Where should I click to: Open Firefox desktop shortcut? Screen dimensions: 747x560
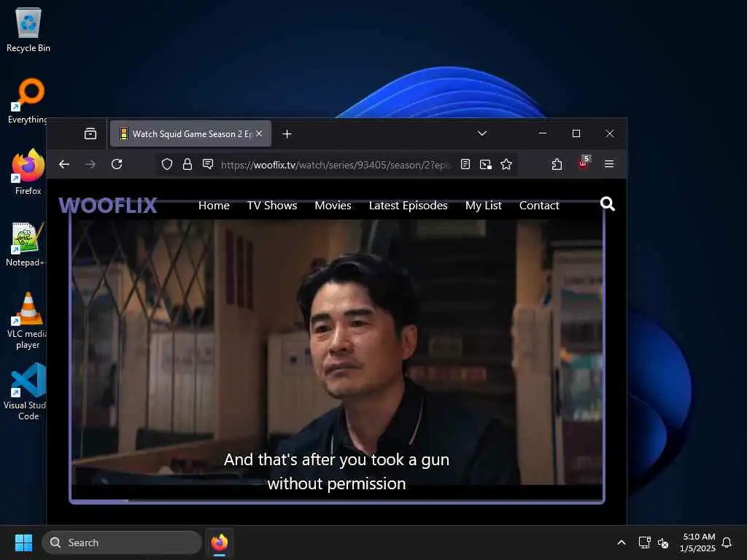pyautogui.click(x=28, y=172)
